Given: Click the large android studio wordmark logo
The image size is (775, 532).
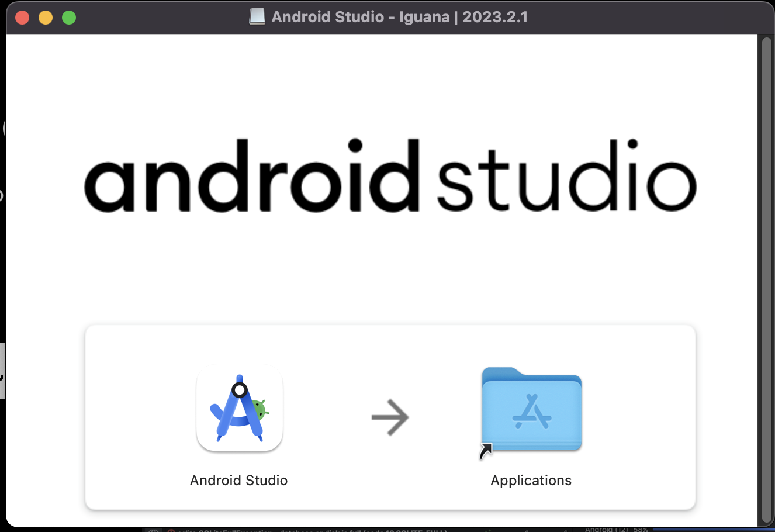Looking at the screenshot, I should [390, 177].
